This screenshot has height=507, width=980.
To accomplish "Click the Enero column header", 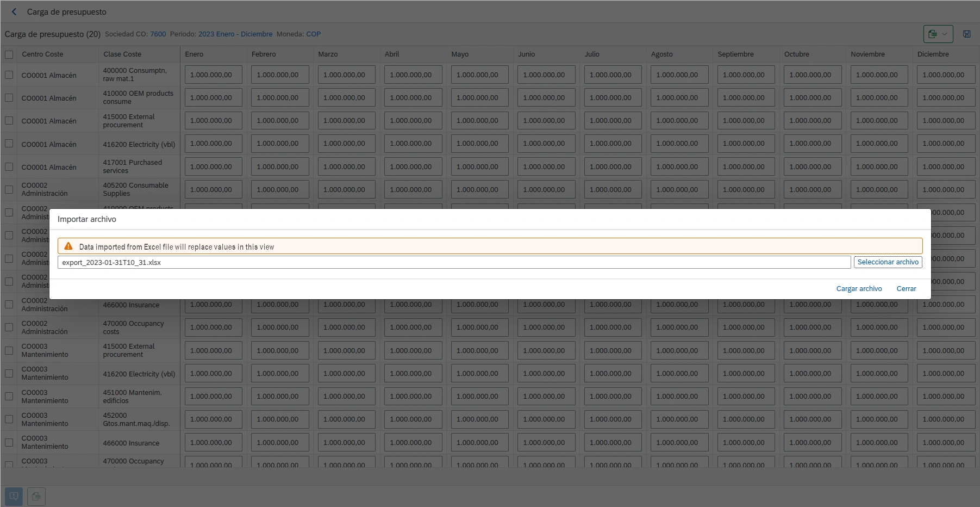I will pos(194,54).
